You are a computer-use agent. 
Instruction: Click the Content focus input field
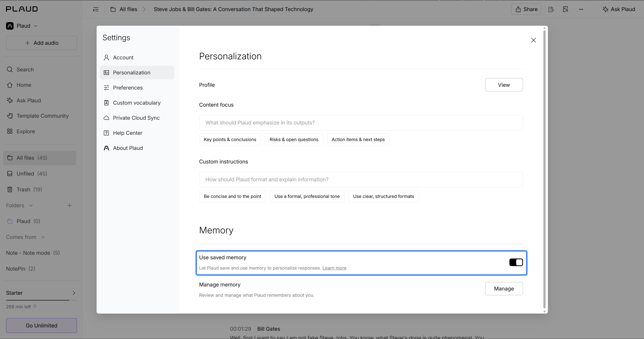click(361, 123)
